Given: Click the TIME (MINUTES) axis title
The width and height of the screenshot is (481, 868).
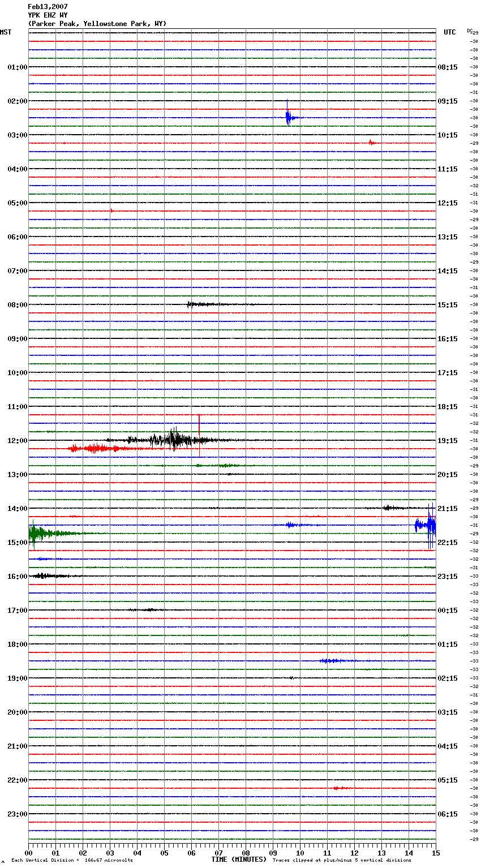Looking at the screenshot, I should pyautogui.click(x=239, y=860).
